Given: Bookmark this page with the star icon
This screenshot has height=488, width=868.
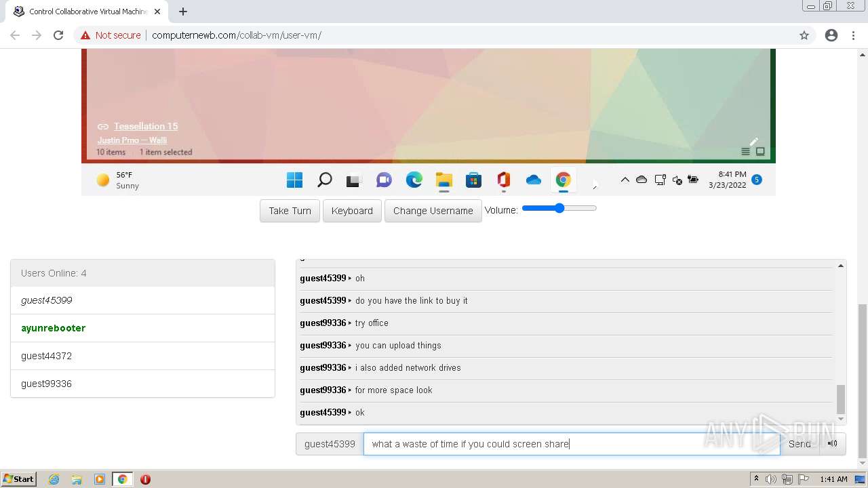Looking at the screenshot, I should (804, 35).
